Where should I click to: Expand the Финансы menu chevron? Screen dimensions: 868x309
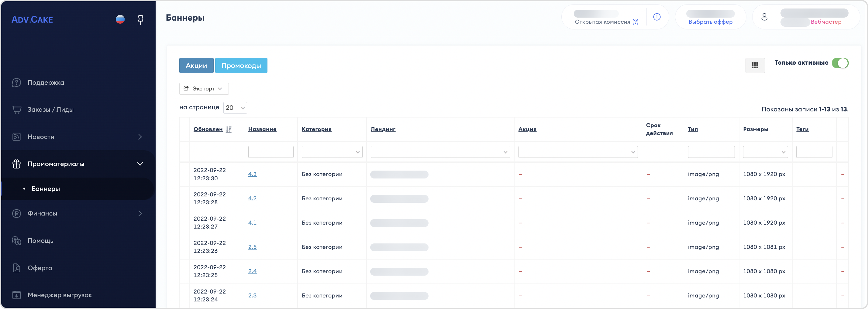coord(140,213)
